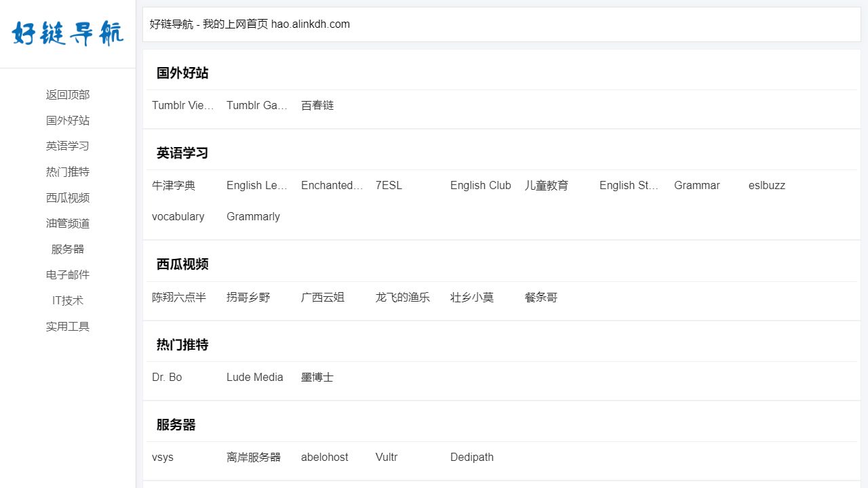Visit the Lude Media link

255,378
